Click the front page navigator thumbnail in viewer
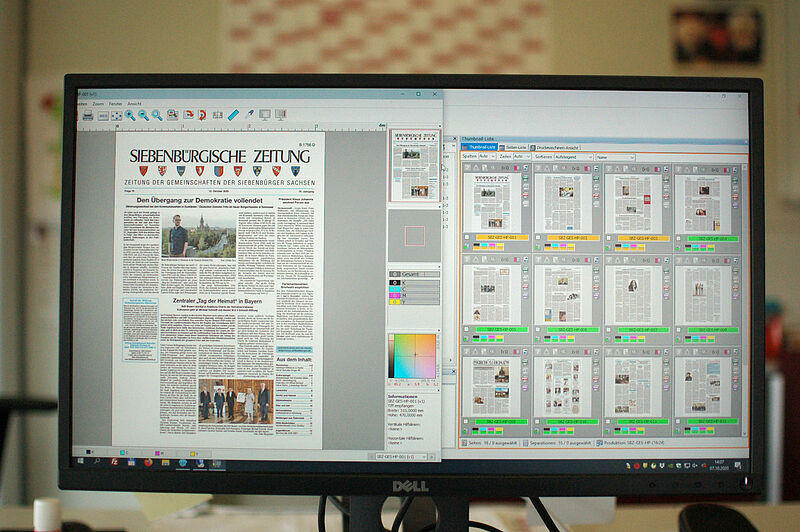 pos(415,165)
